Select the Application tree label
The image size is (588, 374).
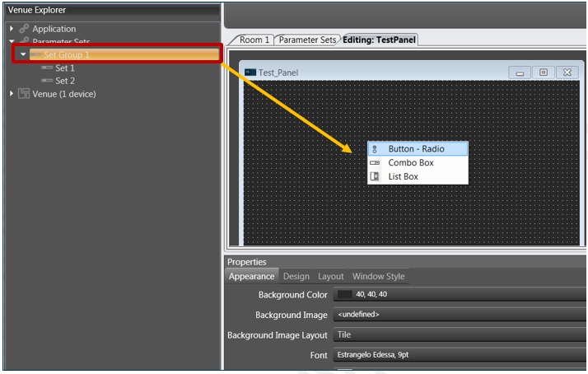click(x=54, y=29)
